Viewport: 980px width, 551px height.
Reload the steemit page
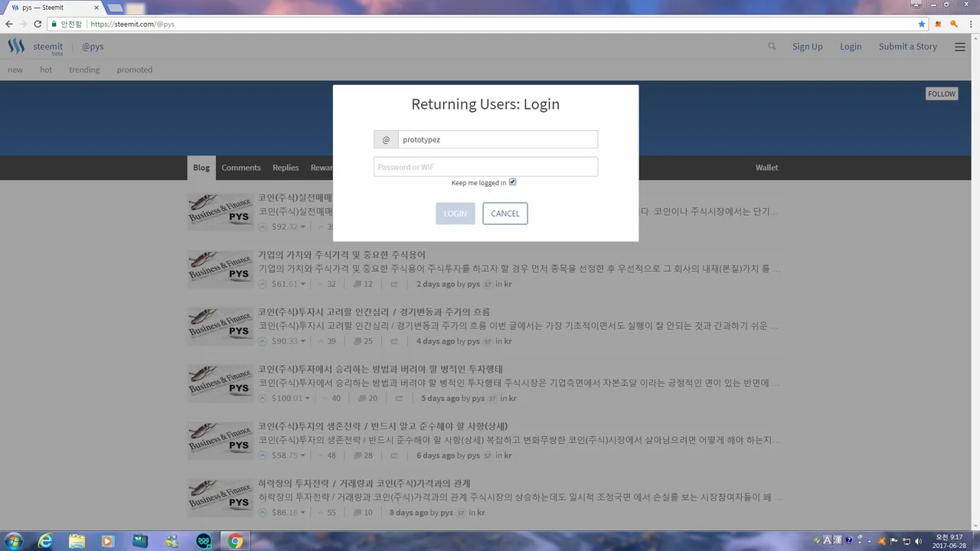pos(38,24)
